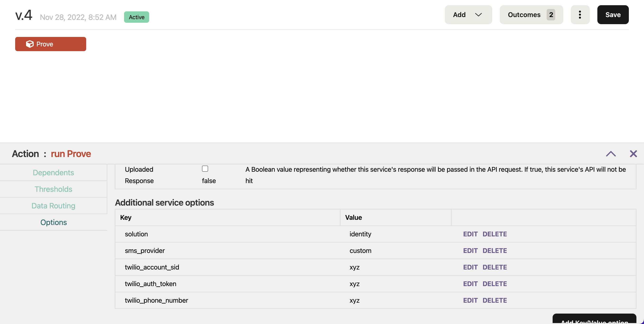Switch to the Dependents tab
This screenshot has height=324, width=644.
pyautogui.click(x=53, y=172)
